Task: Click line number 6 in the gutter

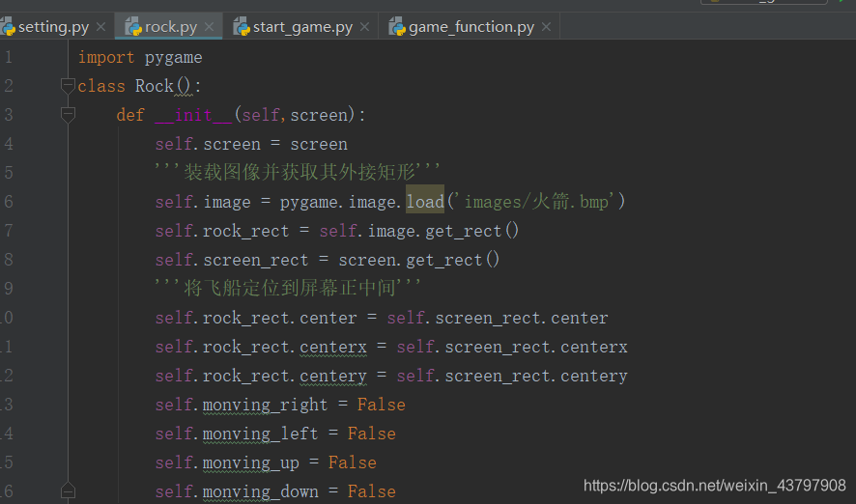Action: pos(8,202)
